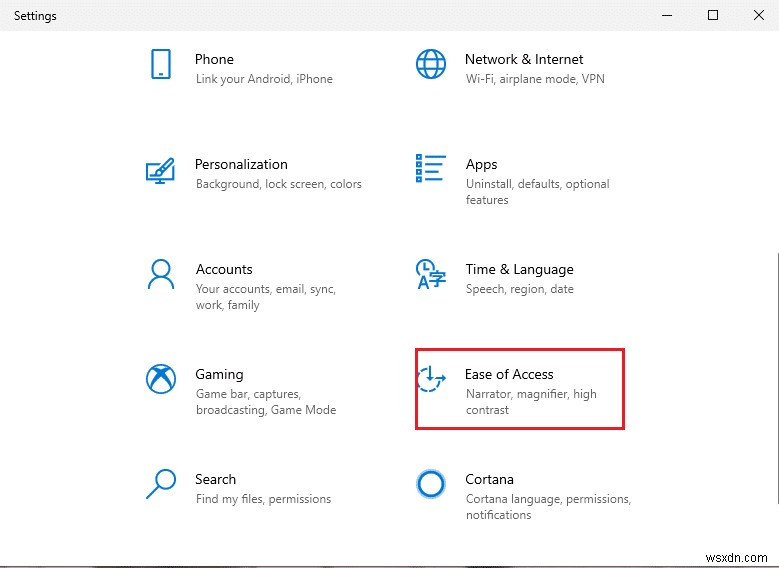Open the Cortana settings title
Viewport: 779px width, 568px height.
pyautogui.click(x=489, y=479)
